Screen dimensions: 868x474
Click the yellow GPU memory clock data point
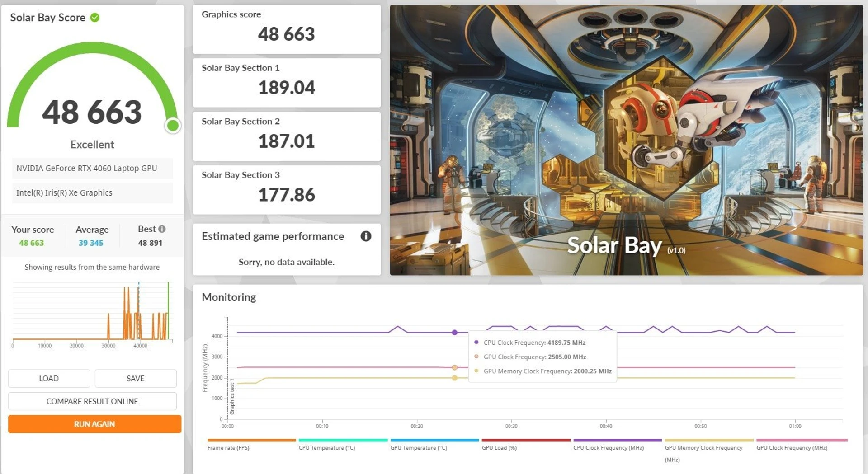455,378
